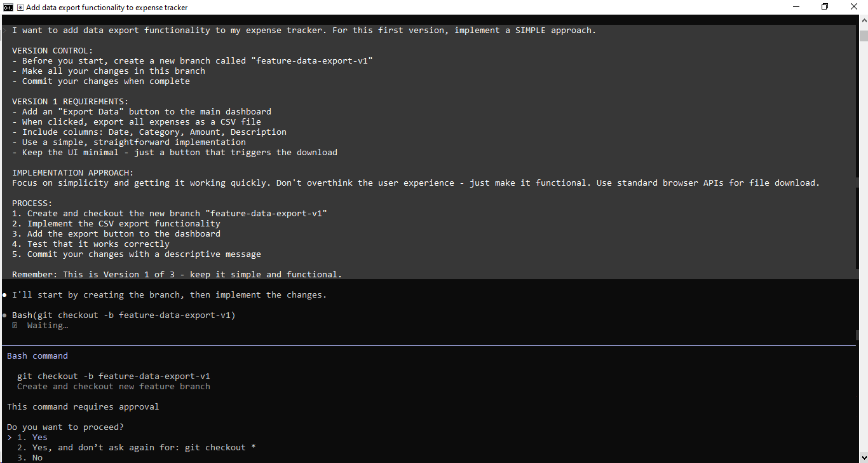Click the prompt caret at top of message

pos(4,31)
